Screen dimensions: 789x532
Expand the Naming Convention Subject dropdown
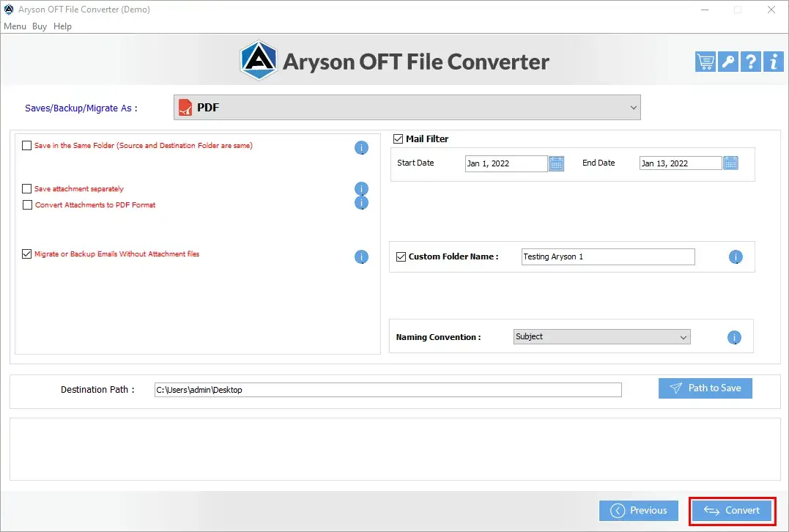coord(601,337)
